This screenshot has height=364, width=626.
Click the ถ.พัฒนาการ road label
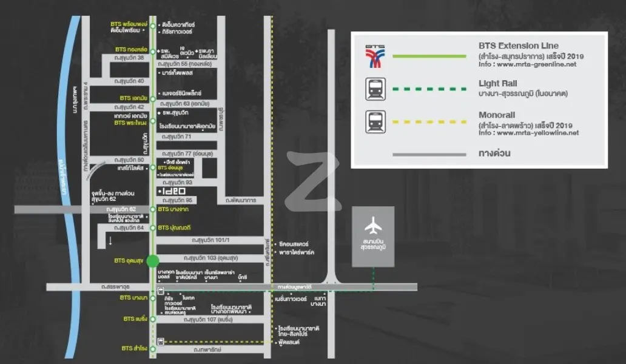pos(241,200)
